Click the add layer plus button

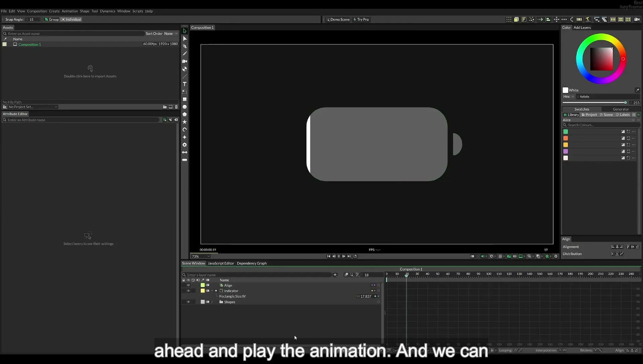click(x=335, y=275)
